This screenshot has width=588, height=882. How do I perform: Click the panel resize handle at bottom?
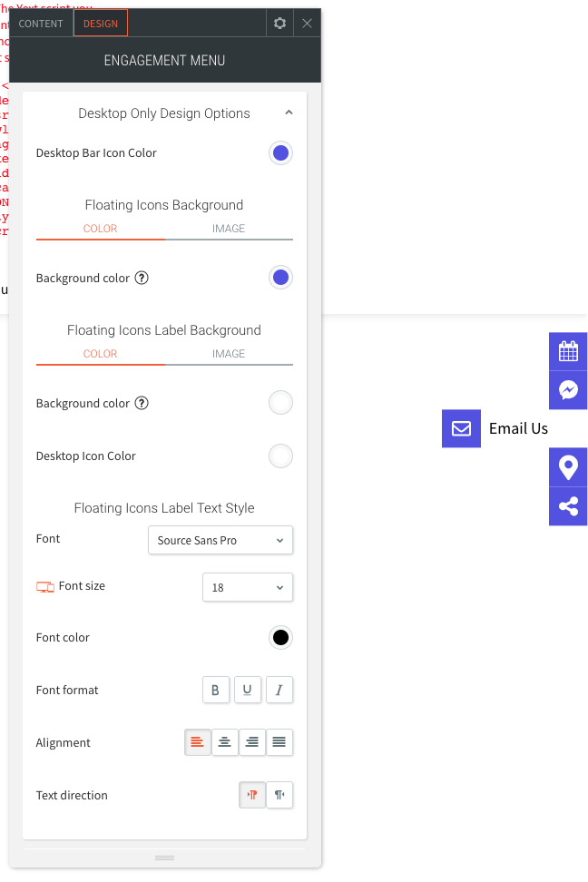(164, 857)
